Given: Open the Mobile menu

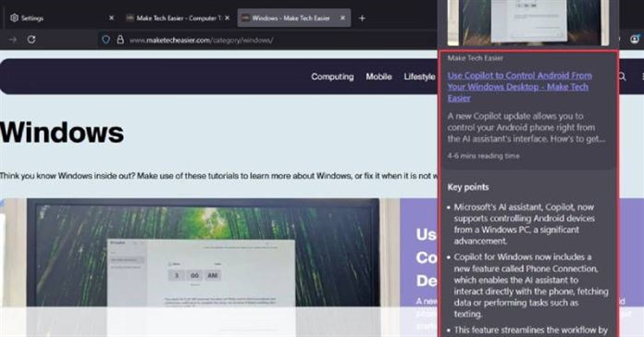Looking at the screenshot, I should coord(378,77).
